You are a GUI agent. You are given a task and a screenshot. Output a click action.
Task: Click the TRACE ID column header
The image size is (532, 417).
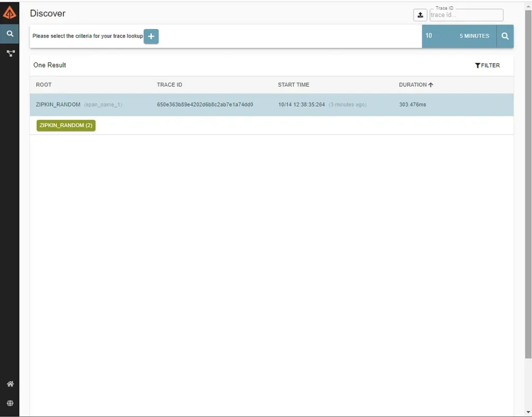(x=169, y=85)
